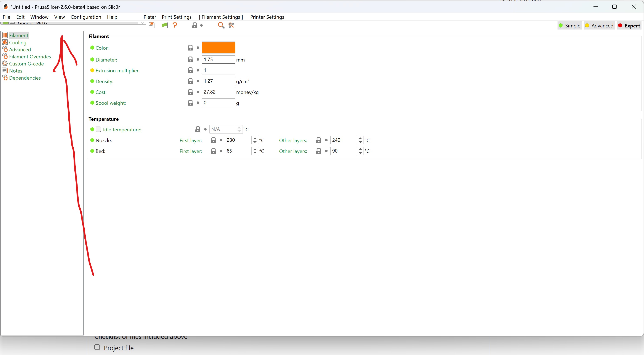
Task: Increase first layer nozzle temperature with stepper
Action: (254, 138)
